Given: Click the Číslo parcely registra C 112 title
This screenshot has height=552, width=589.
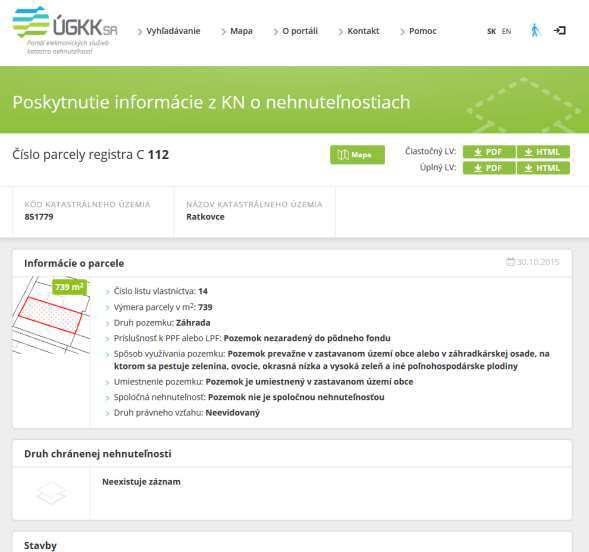Looking at the screenshot, I should tap(91, 155).
